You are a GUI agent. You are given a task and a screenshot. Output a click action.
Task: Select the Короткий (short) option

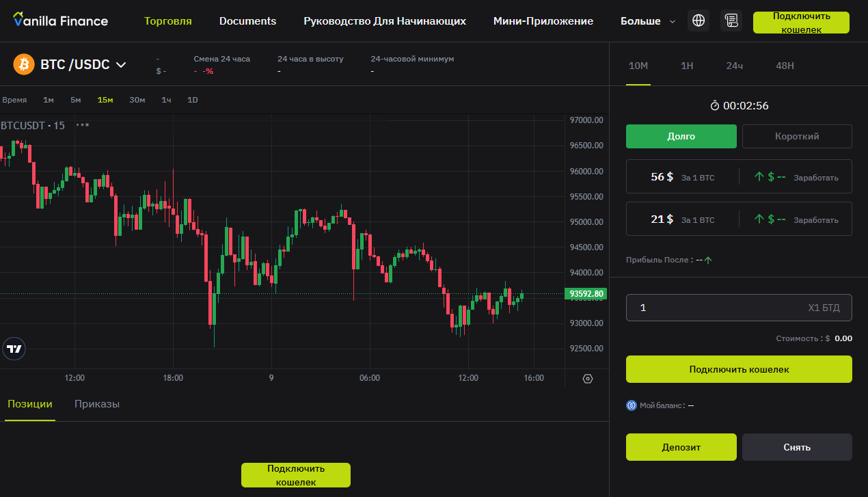[797, 136]
